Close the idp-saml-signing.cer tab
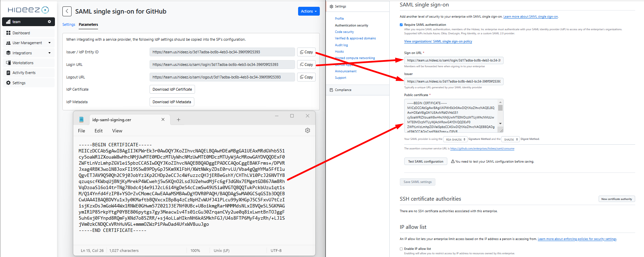 coord(163,120)
